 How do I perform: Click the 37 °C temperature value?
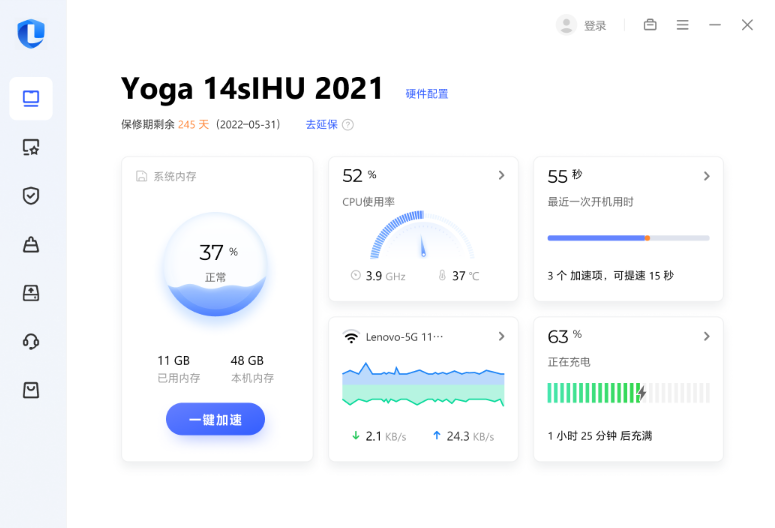click(466, 276)
